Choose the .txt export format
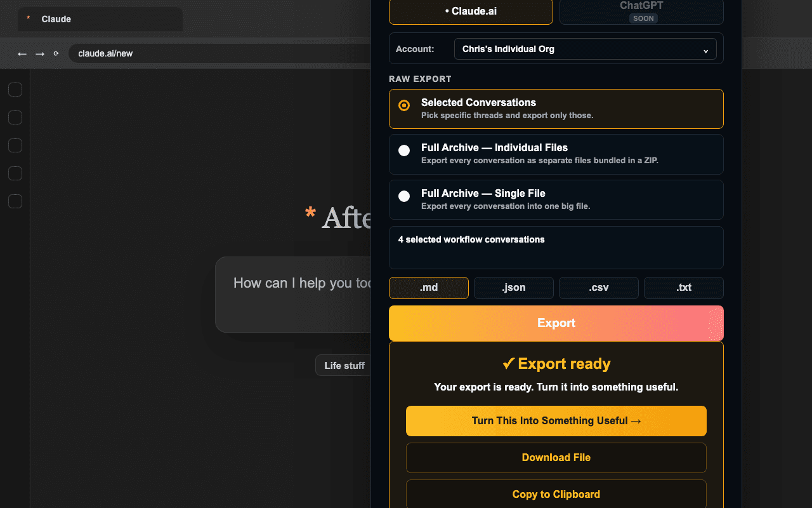Image resolution: width=812 pixels, height=508 pixels. [684, 288]
